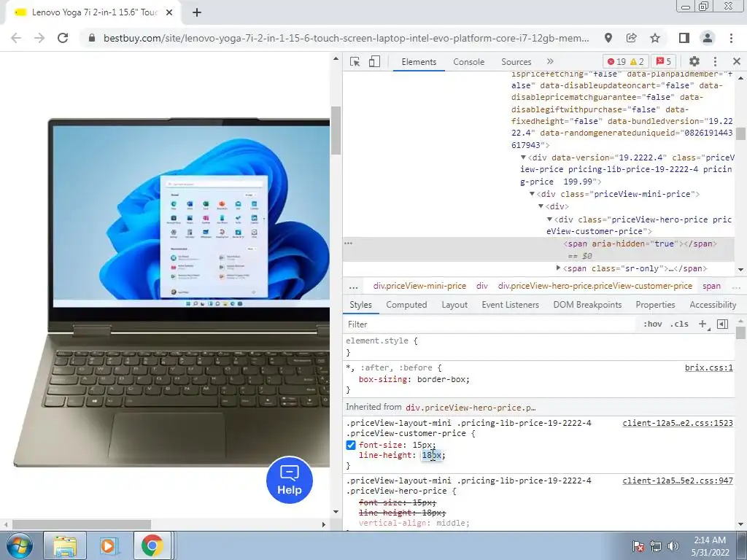Open File Explorer from taskbar
The image size is (747, 560).
pos(65,545)
